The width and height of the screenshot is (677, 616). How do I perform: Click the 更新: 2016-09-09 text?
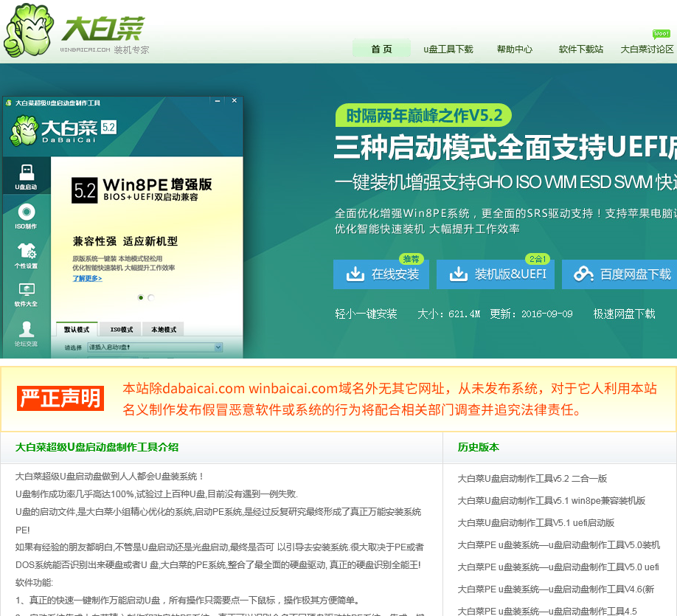[x=531, y=314]
